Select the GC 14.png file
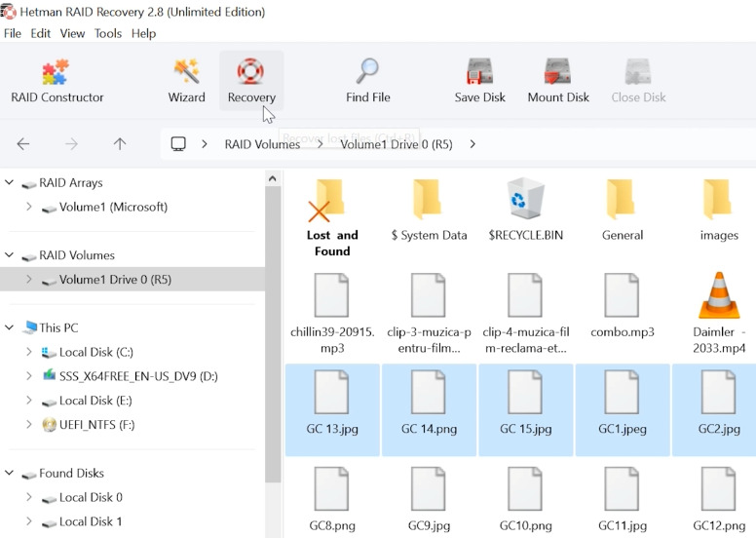The height and width of the screenshot is (538, 756). [x=429, y=409]
